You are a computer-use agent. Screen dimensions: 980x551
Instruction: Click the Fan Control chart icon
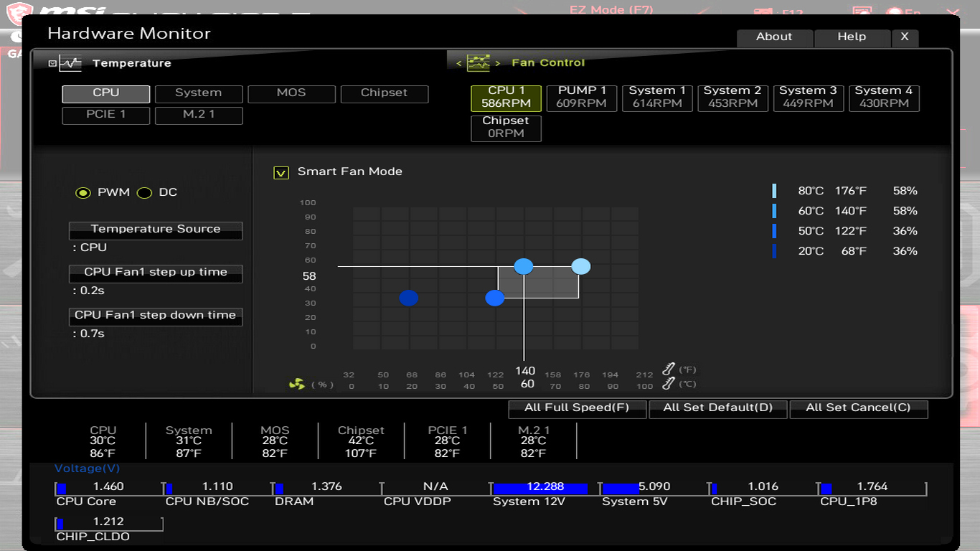tap(479, 62)
